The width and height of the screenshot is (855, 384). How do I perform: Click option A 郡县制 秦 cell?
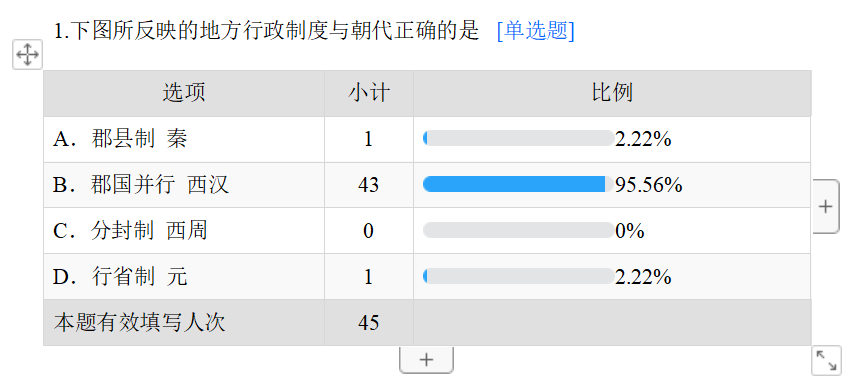[184, 139]
